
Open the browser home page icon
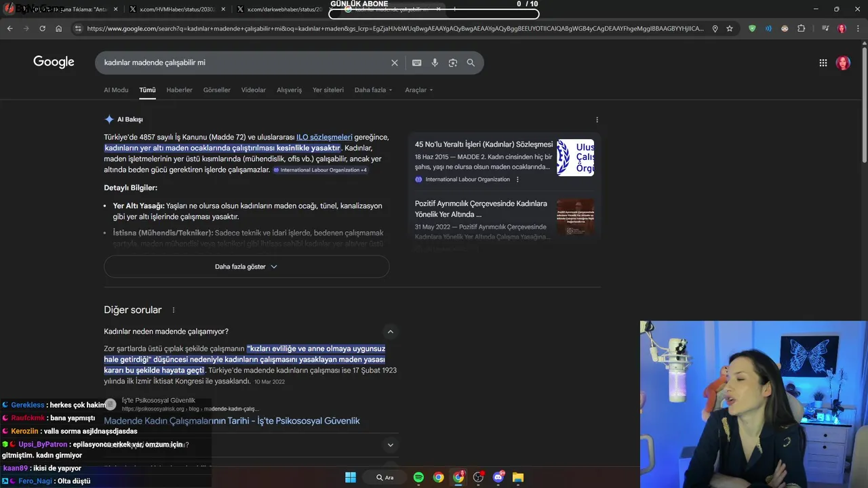(59, 28)
